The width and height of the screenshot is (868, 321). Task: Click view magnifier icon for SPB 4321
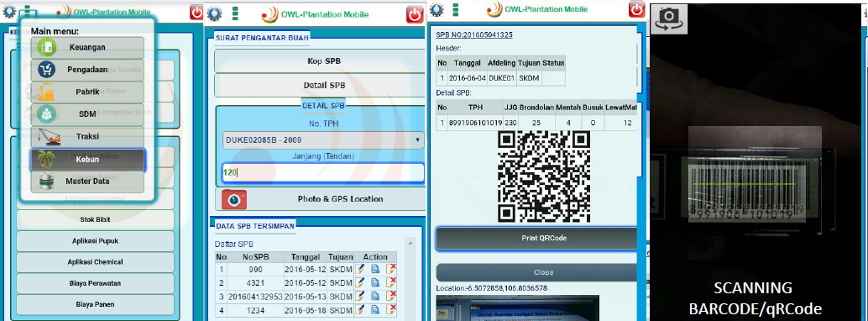point(375,282)
